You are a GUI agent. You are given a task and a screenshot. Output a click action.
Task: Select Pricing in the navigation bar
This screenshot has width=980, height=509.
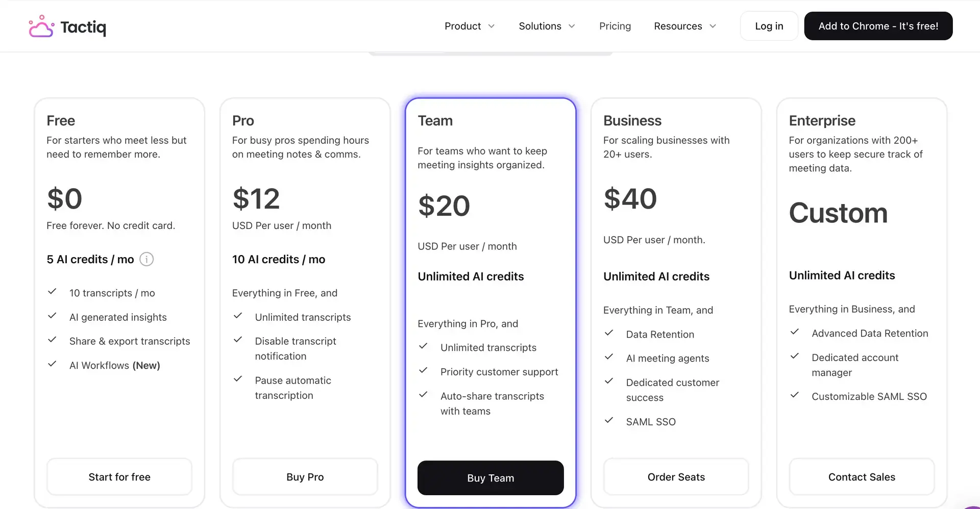[615, 26]
